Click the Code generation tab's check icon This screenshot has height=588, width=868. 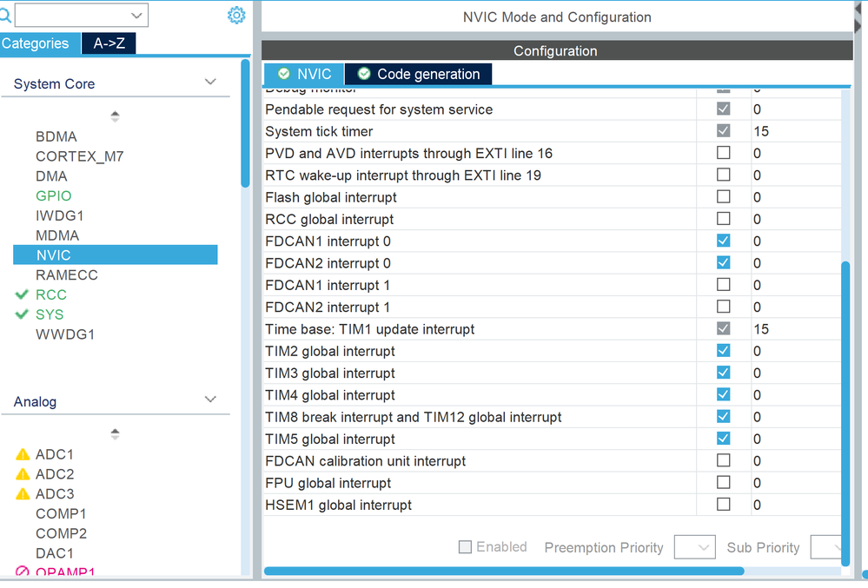tap(364, 74)
